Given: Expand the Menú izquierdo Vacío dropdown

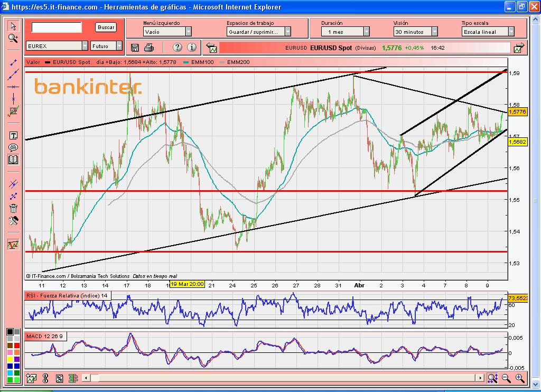Looking at the screenshot, I should tap(167, 32).
